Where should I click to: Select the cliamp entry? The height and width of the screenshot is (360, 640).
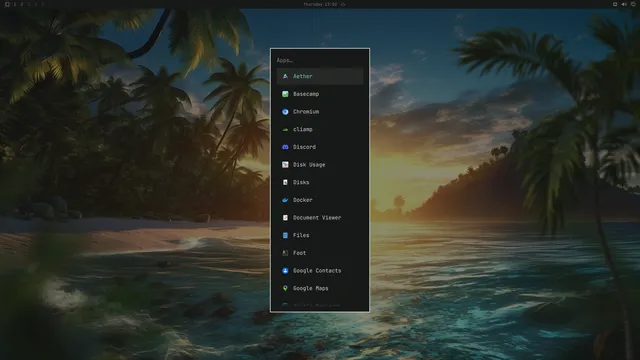(320, 129)
